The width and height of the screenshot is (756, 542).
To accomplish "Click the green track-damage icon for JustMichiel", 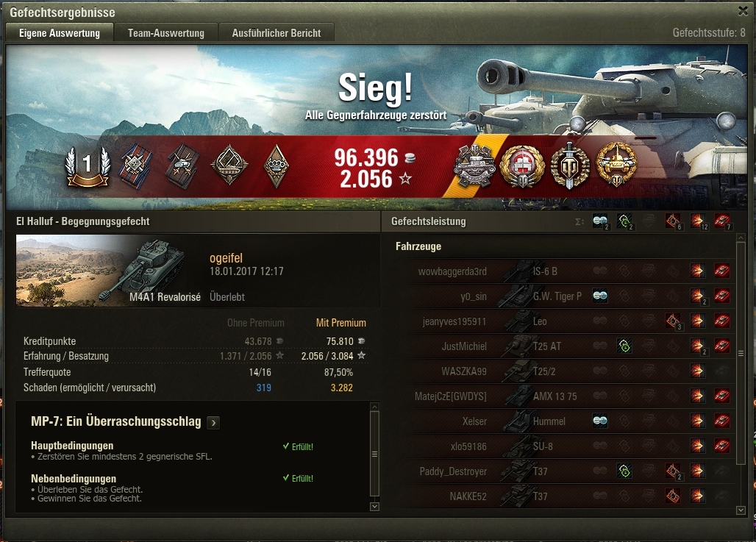I will coord(624,346).
